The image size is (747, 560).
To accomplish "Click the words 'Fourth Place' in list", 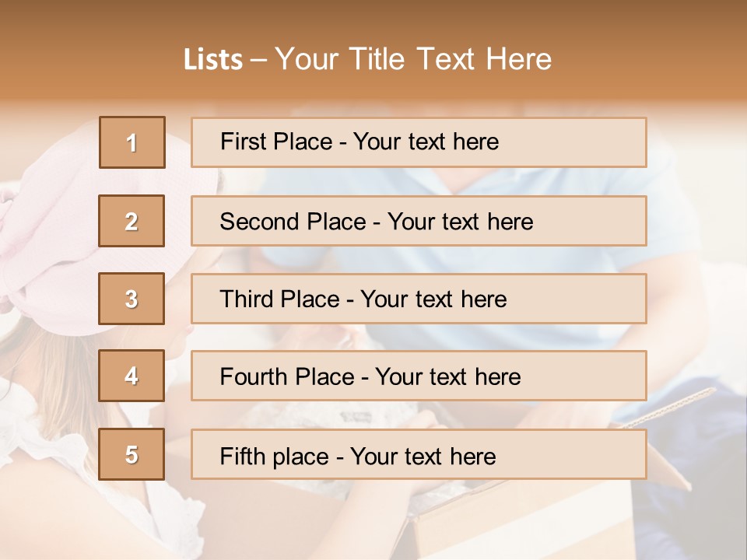I will coord(287,376).
